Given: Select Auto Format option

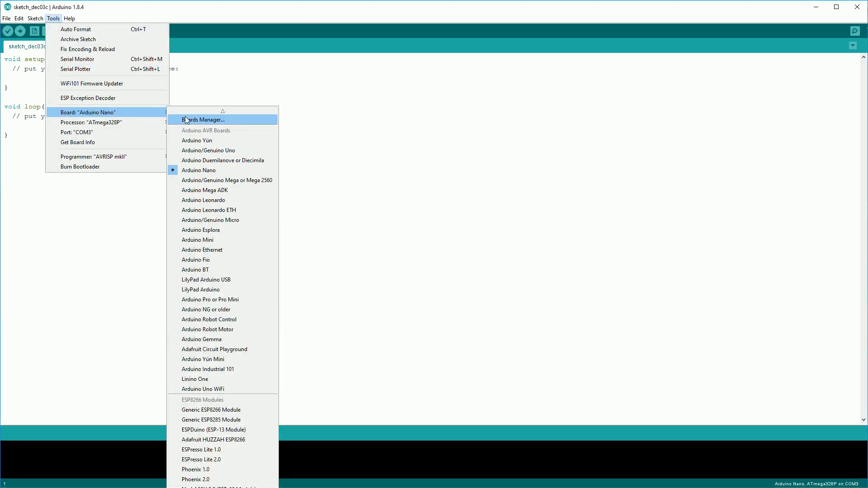Looking at the screenshot, I should 75,28.
